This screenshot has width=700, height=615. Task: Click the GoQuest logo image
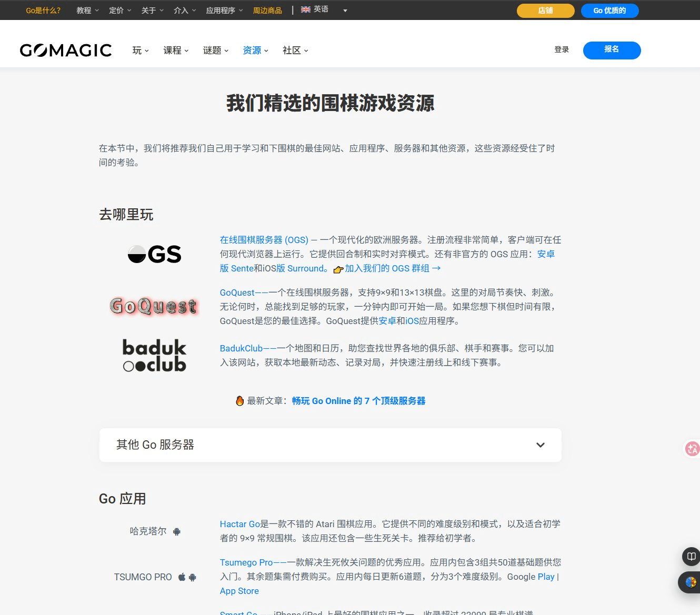(x=154, y=306)
